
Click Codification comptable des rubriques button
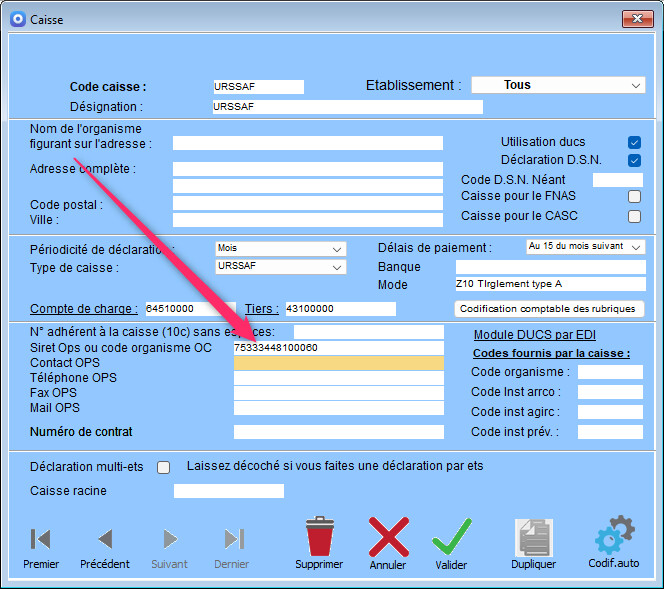coord(550,309)
